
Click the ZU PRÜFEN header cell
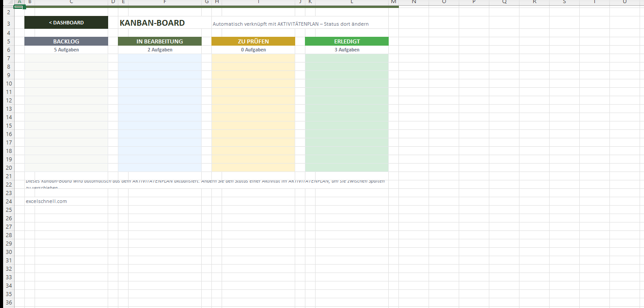point(253,41)
